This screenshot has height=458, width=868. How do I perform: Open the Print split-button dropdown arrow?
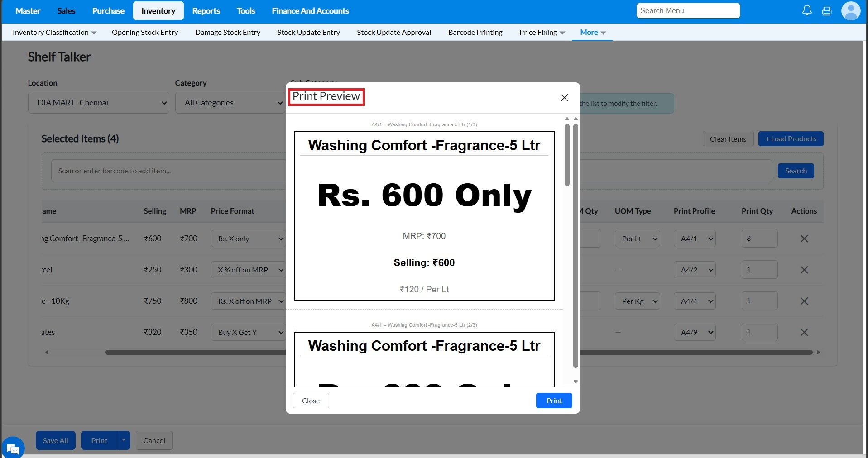click(124, 440)
